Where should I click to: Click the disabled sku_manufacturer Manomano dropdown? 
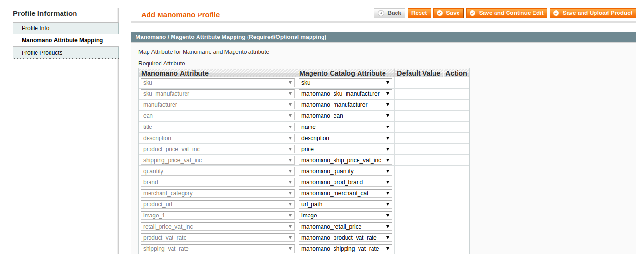click(218, 94)
